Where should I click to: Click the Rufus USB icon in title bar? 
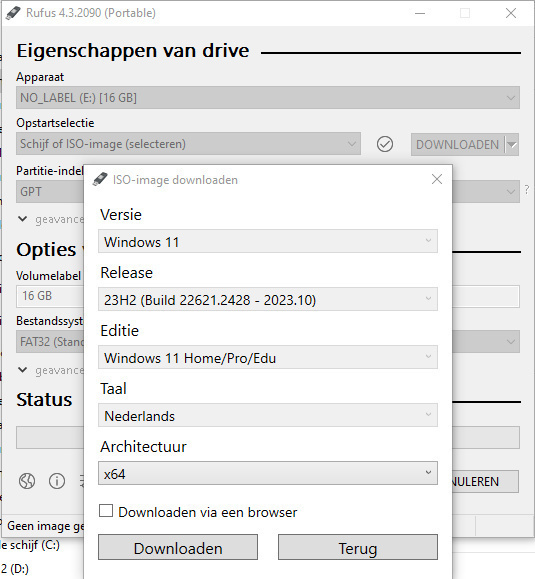(x=13, y=13)
